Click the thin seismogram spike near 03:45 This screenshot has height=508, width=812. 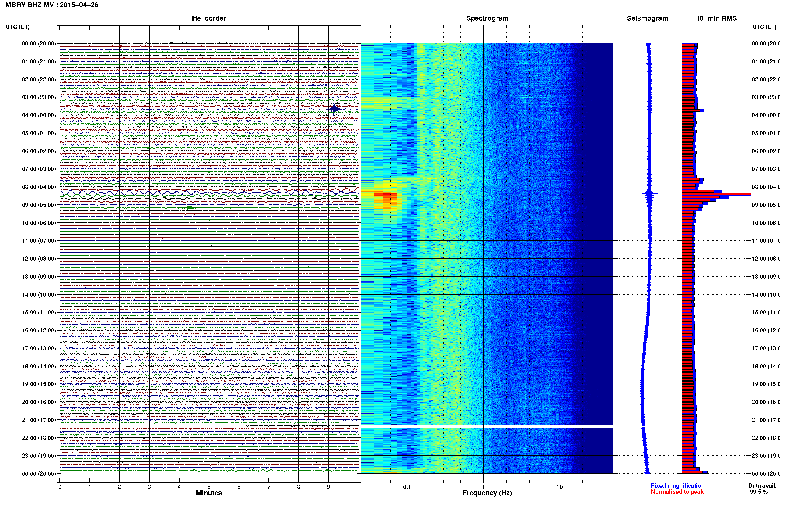(x=648, y=112)
